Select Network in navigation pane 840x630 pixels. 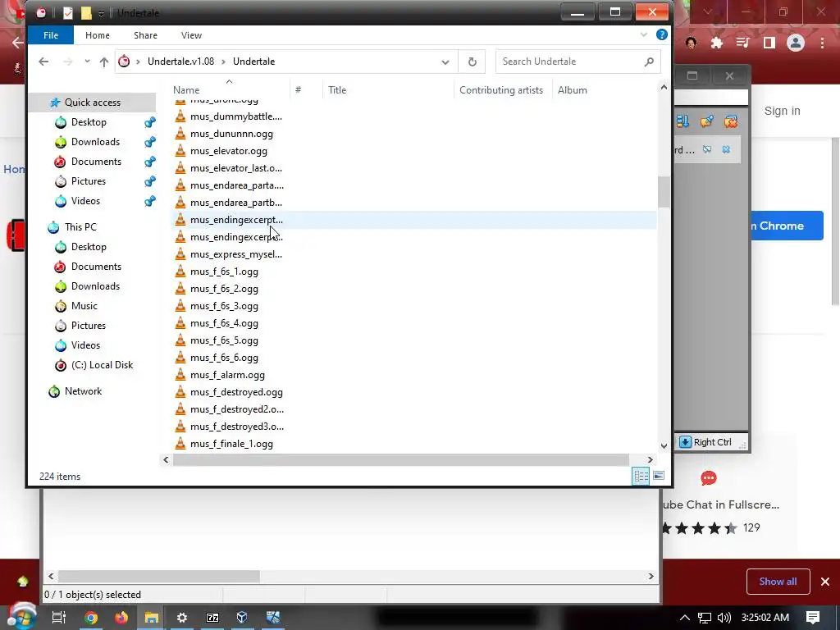coord(83,391)
